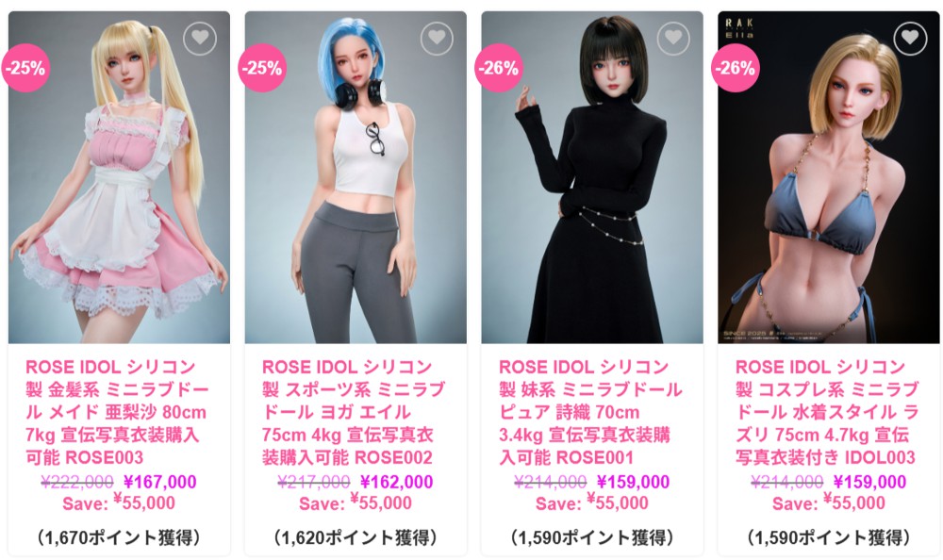Click -25% discount badge on maid doll
Image resolution: width=943 pixels, height=560 pixels.
point(25,68)
